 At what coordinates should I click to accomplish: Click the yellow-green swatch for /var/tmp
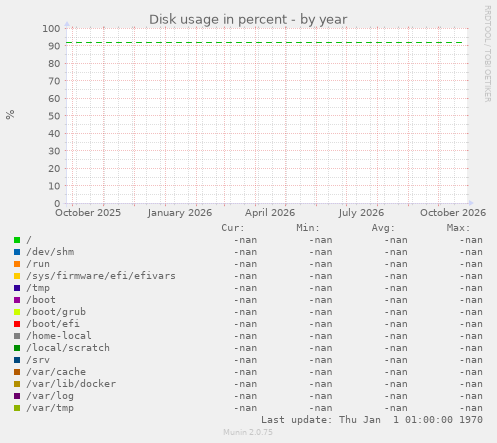[17, 408]
